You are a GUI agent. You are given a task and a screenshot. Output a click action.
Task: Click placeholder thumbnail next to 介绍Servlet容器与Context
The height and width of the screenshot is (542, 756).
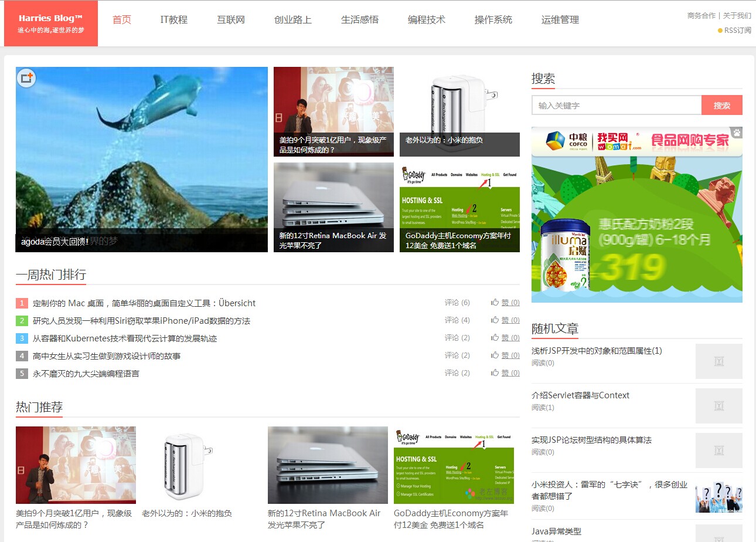click(x=719, y=406)
